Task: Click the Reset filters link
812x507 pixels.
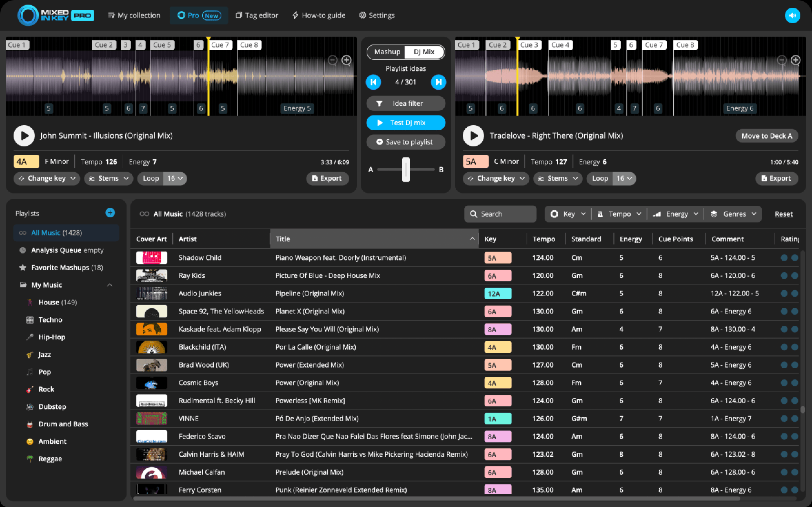Action: point(784,214)
